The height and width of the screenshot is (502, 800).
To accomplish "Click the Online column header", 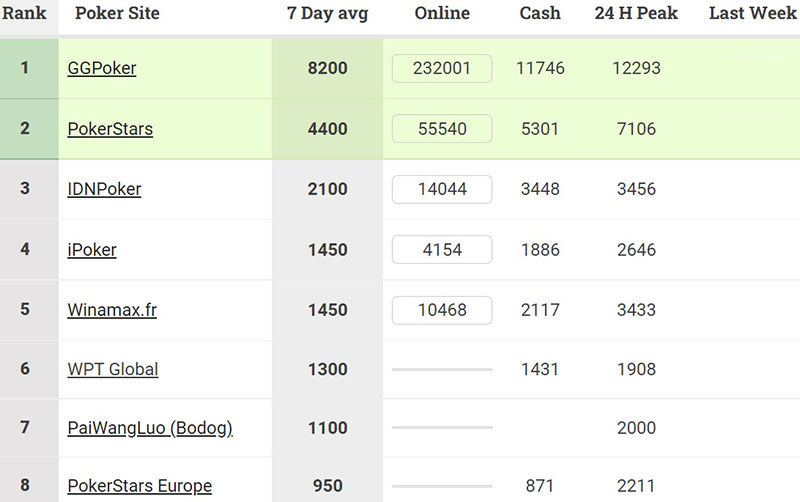I will (x=442, y=13).
